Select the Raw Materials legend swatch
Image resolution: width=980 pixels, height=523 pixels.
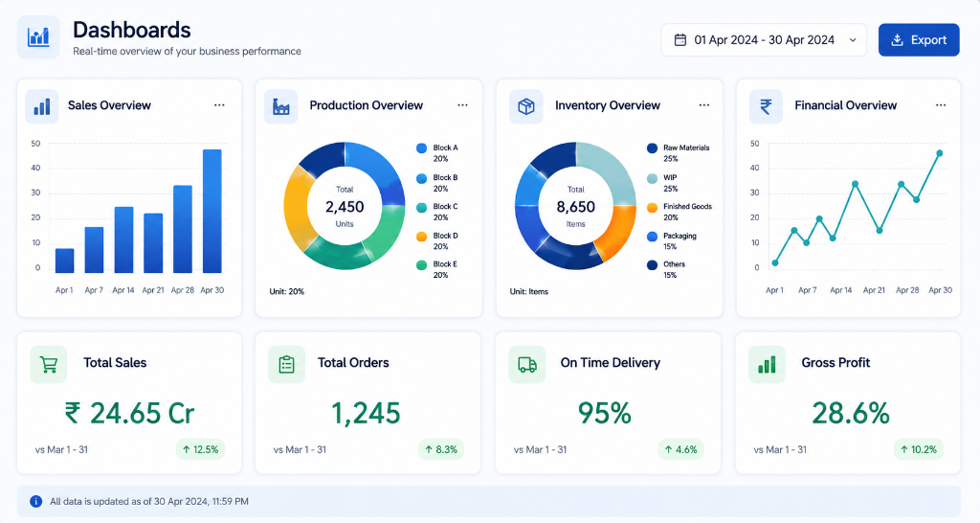652,148
